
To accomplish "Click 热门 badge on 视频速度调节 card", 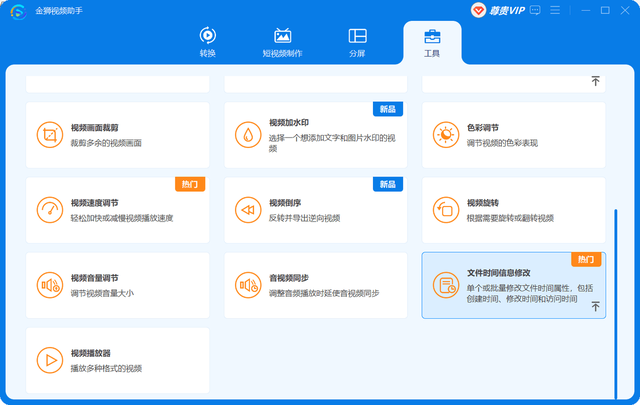I will click(x=190, y=184).
